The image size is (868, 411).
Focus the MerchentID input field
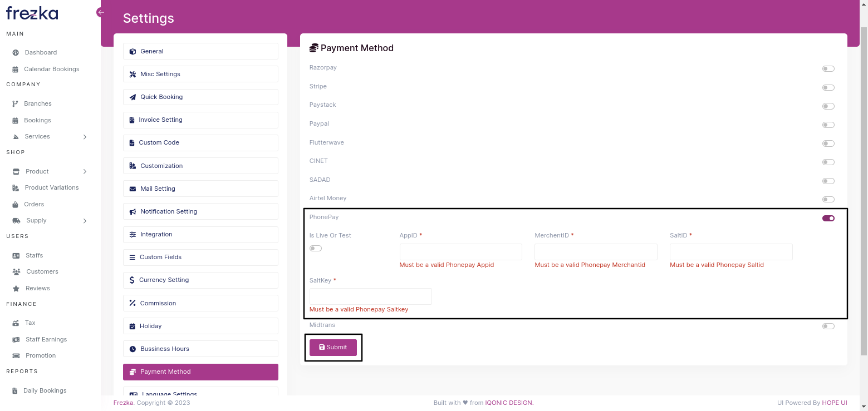pos(596,252)
